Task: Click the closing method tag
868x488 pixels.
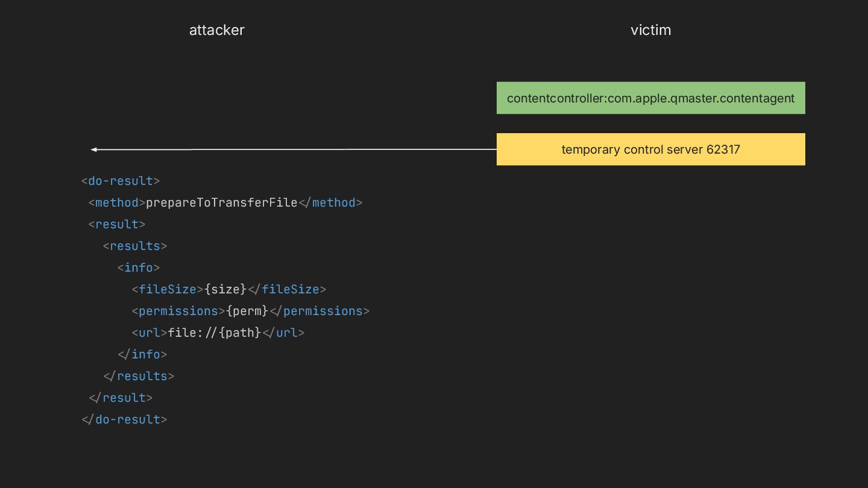Action: tap(330, 202)
